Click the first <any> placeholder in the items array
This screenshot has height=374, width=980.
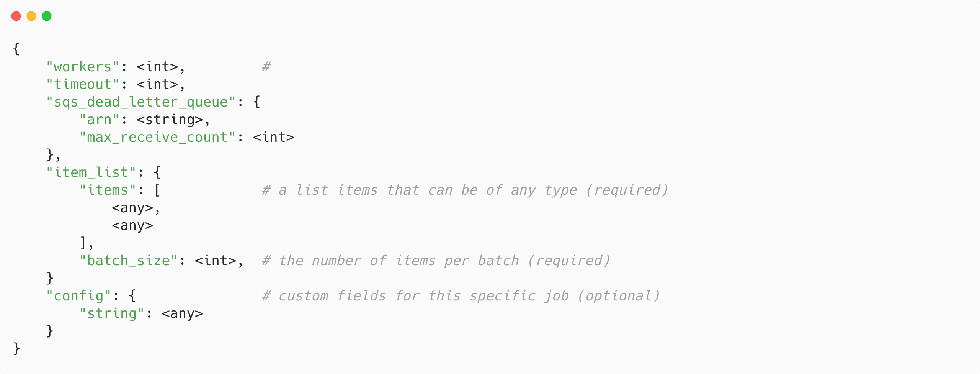coord(132,208)
